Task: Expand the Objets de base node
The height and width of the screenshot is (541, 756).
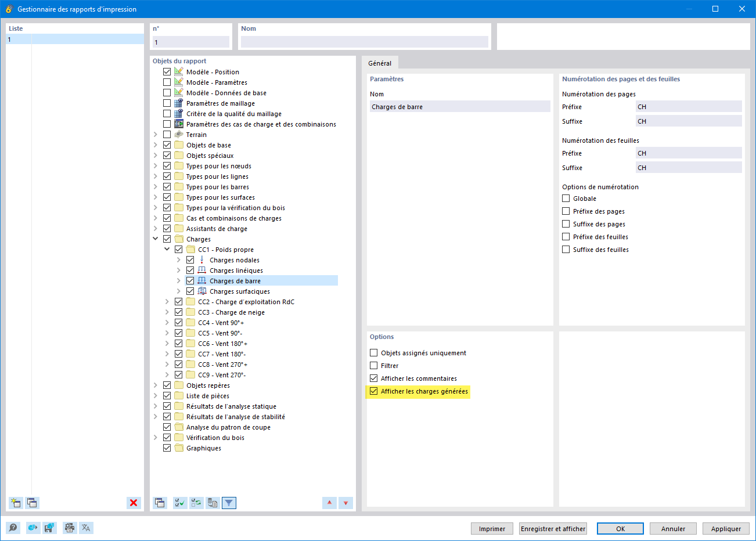Action: point(156,145)
